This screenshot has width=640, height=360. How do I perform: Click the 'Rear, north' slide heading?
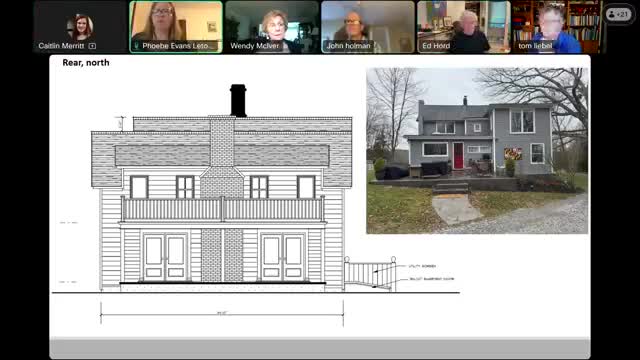pos(86,63)
